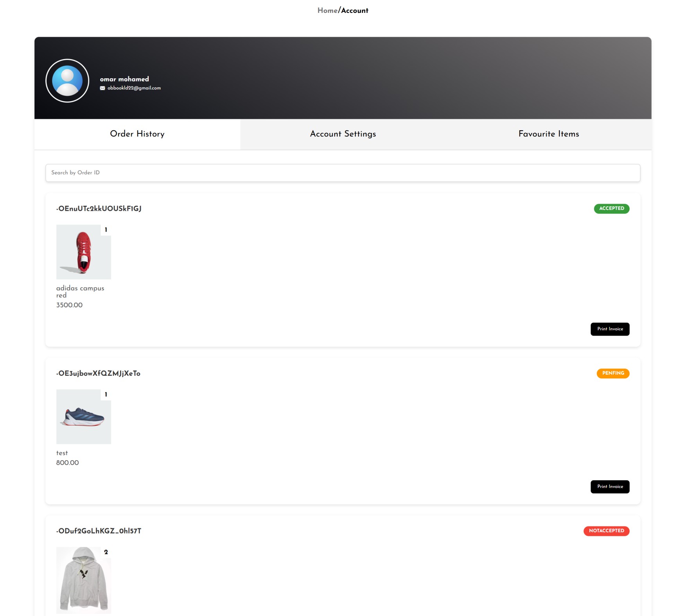Open the Order History tab

point(137,134)
